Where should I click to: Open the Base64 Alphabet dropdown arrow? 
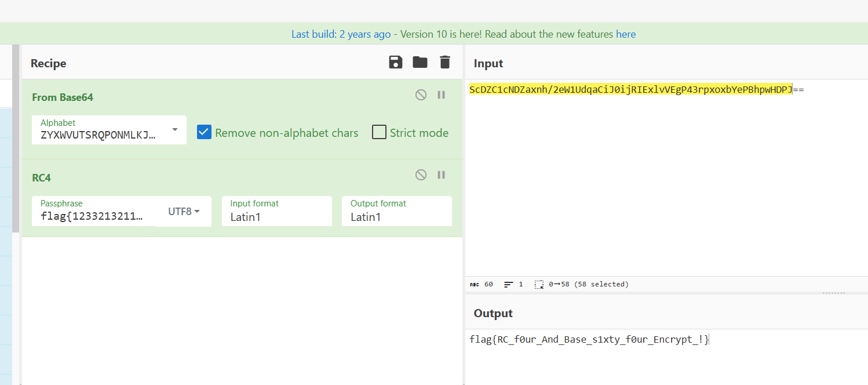pos(175,130)
